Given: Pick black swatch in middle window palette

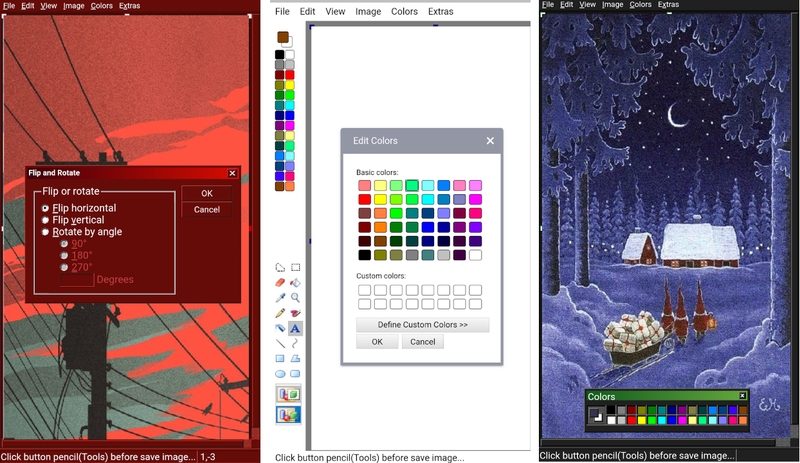Looking at the screenshot, I should coord(280,54).
